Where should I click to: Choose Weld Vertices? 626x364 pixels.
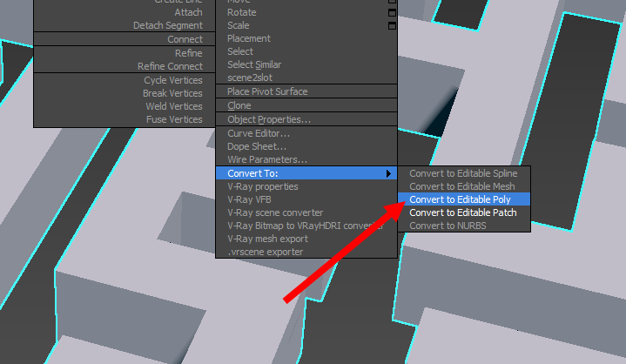tap(125, 106)
